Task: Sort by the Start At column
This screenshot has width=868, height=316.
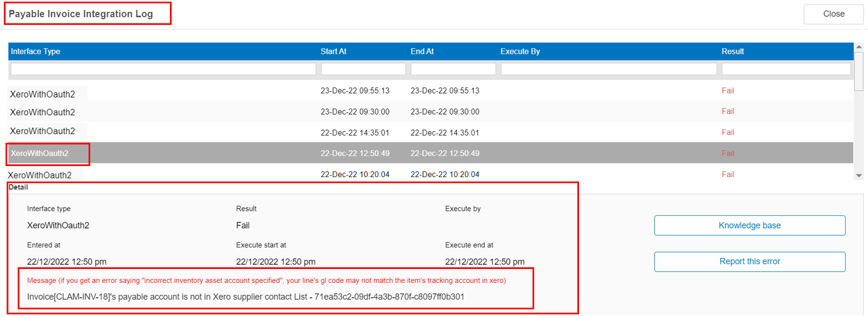Action: [333, 51]
